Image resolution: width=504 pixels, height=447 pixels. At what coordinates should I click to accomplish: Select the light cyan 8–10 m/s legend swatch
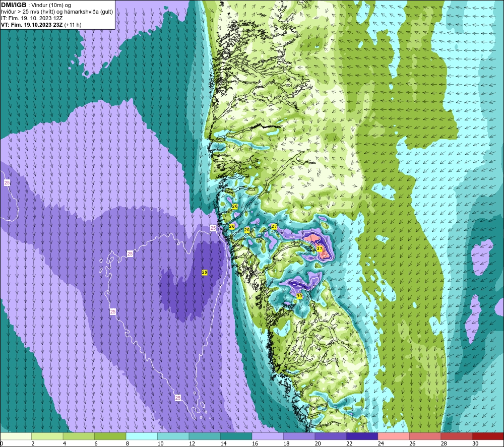click(142, 436)
